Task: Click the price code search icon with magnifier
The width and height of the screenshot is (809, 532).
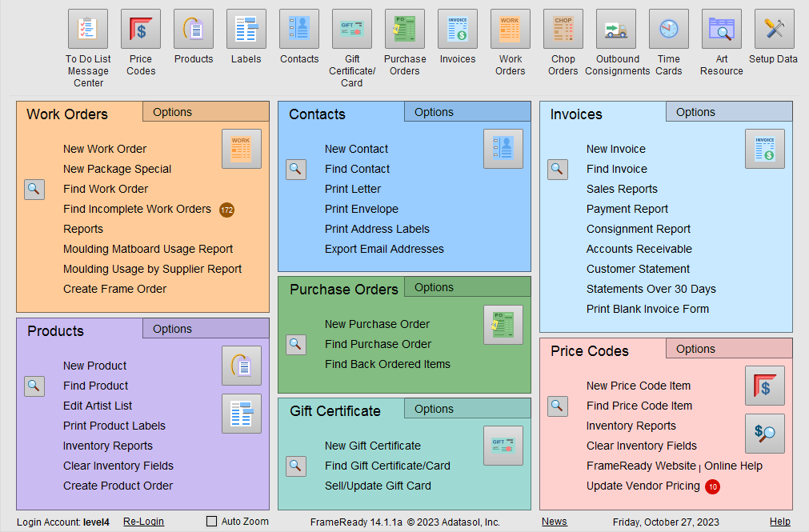Action: click(x=764, y=434)
